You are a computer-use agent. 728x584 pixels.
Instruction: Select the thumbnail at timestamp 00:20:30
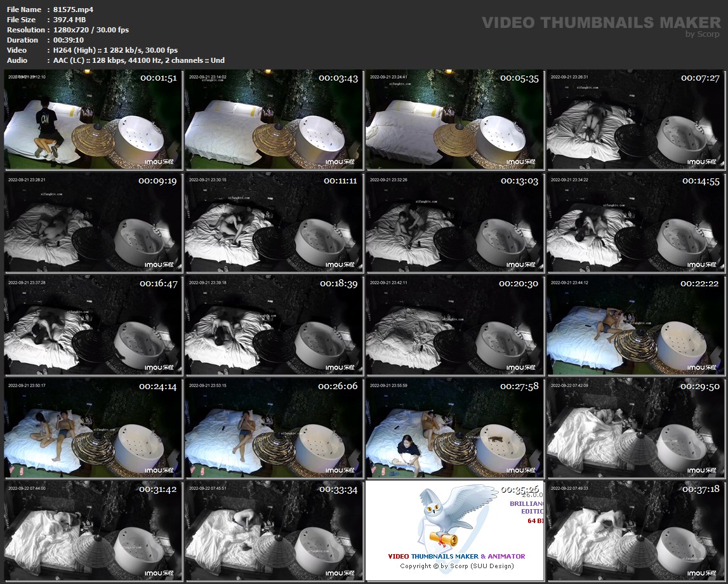coord(454,325)
